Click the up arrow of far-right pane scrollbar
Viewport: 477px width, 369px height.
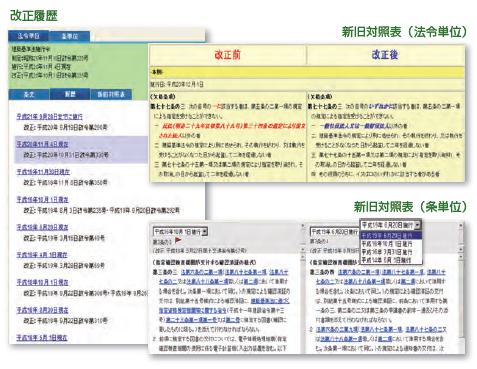pos(461,226)
